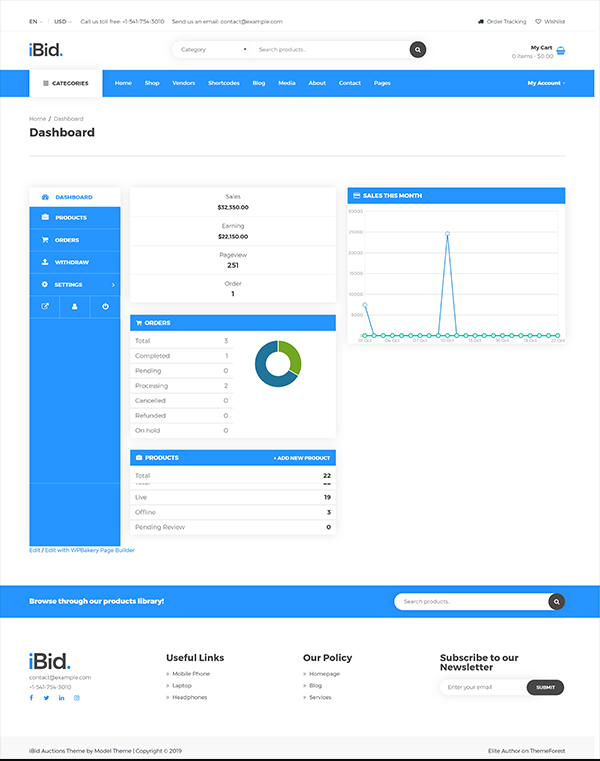The width and height of the screenshot is (600, 761).
Task: Click the Instagram icon in footer
Action: [77, 698]
